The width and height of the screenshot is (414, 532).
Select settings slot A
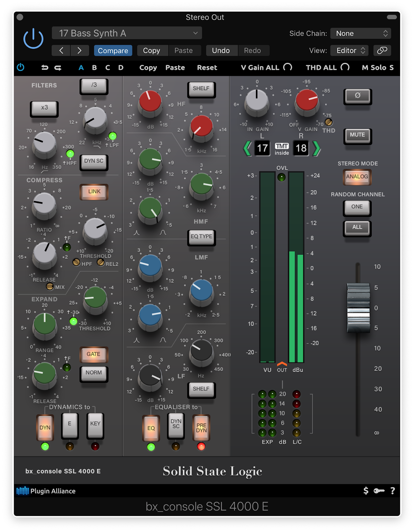pyautogui.click(x=81, y=67)
